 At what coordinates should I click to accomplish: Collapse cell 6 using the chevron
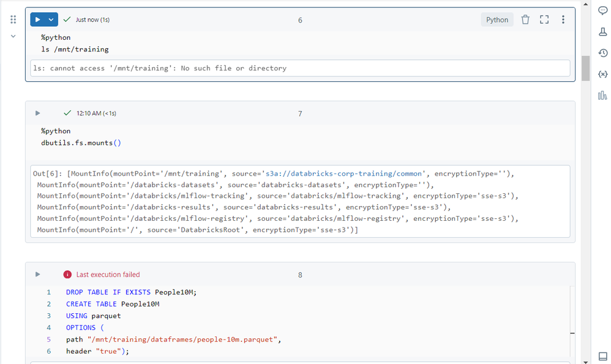tap(13, 37)
